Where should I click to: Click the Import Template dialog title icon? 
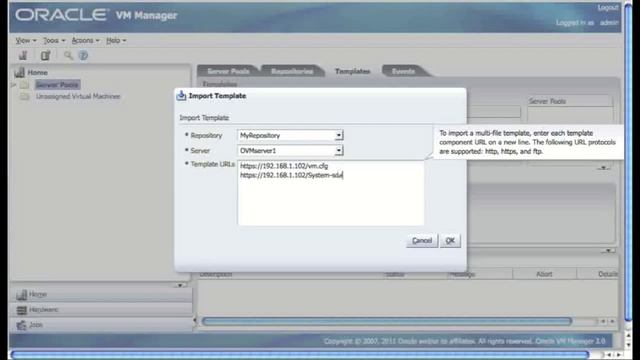click(x=181, y=96)
